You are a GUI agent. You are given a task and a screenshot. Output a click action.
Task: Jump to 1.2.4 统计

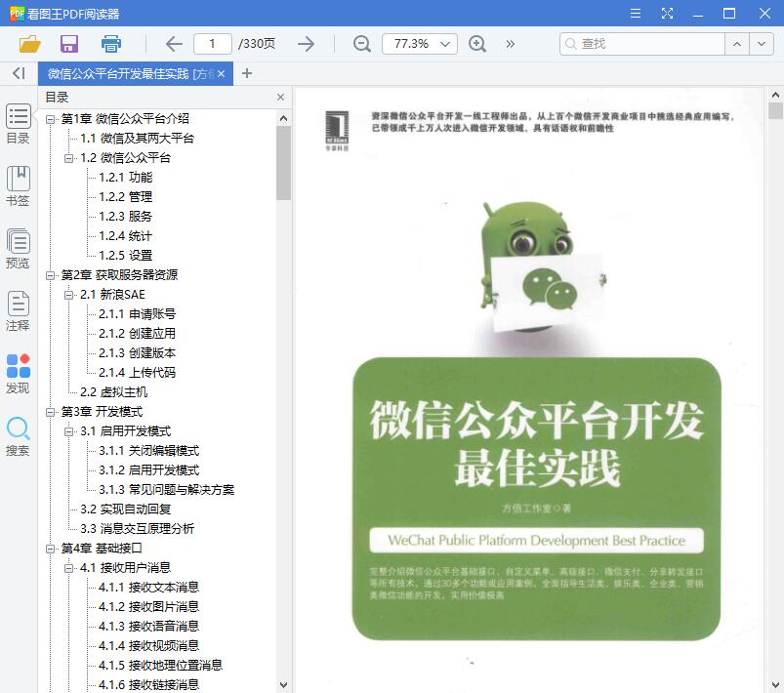point(126,236)
